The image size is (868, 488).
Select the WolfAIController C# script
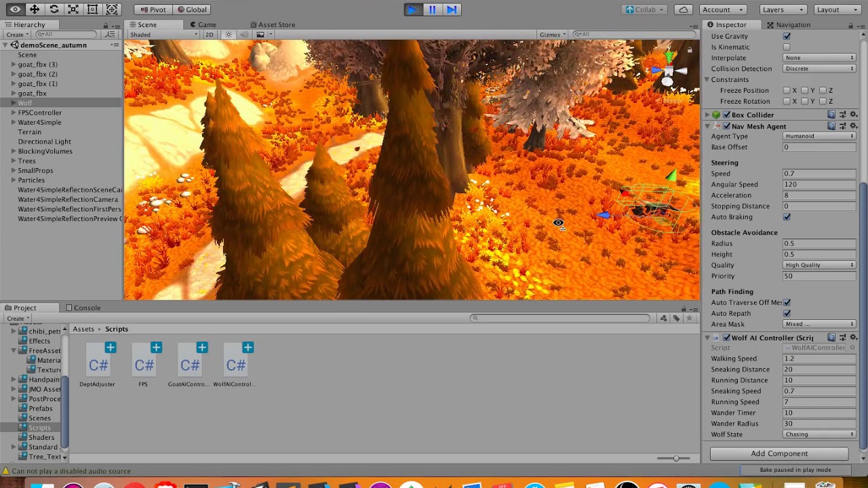tap(235, 365)
